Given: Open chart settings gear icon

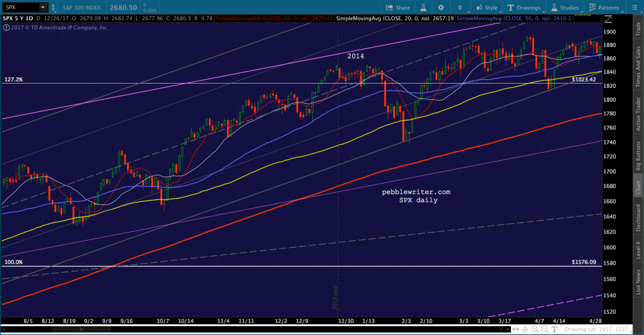Looking at the screenshot, I should 441,8.
